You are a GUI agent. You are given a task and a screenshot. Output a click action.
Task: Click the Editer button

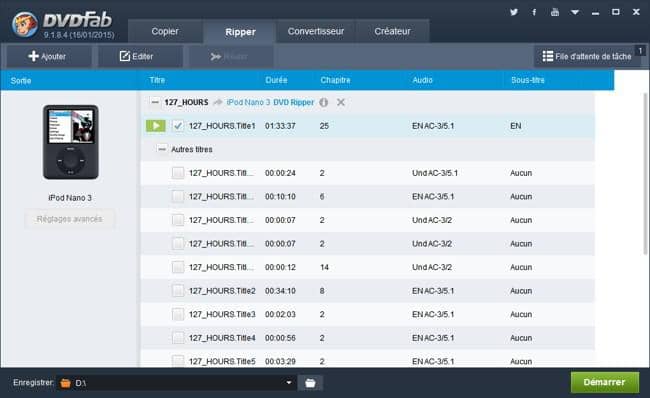(x=140, y=56)
